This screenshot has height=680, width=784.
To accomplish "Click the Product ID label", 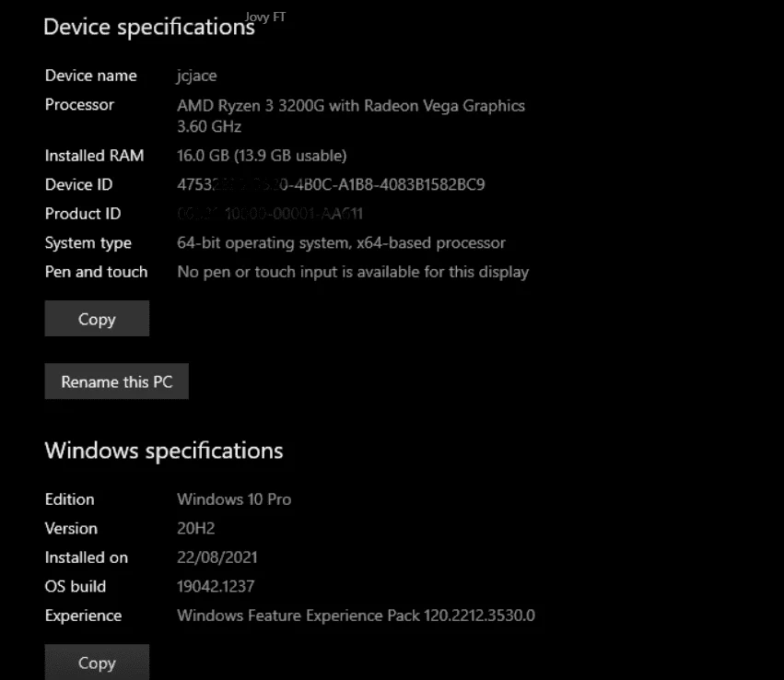I will (83, 214).
